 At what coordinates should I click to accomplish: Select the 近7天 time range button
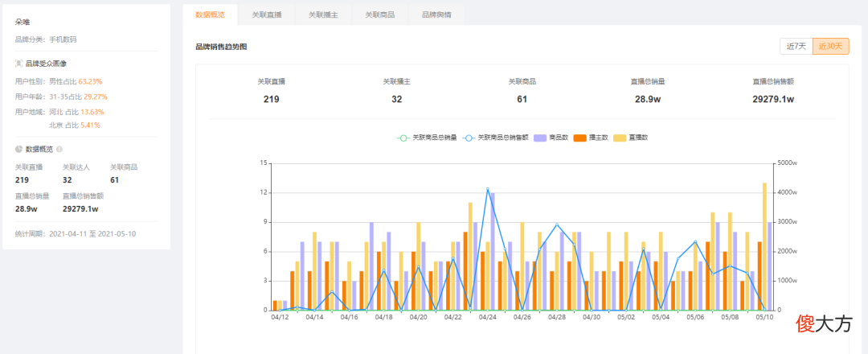(x=796, y=47)
